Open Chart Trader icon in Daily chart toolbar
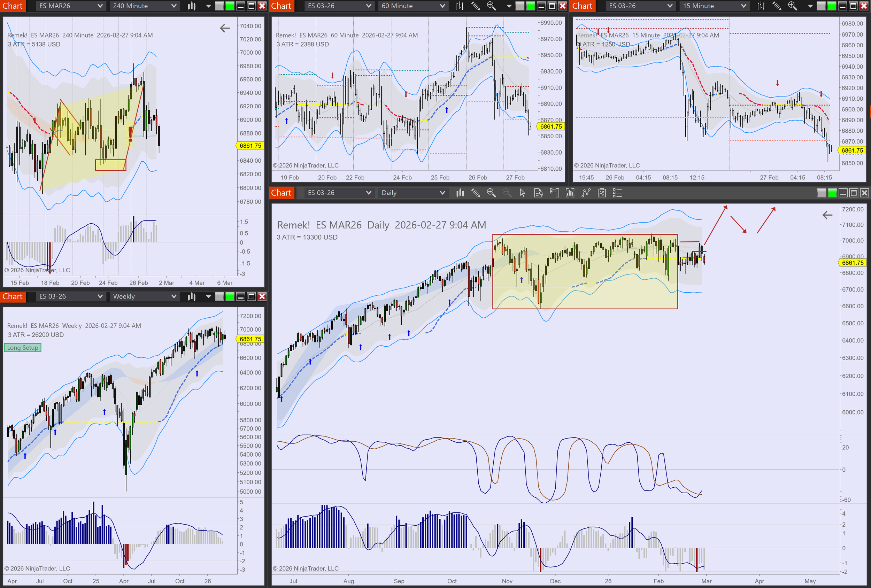Viewport: 871px width, 588px height. 554,193
